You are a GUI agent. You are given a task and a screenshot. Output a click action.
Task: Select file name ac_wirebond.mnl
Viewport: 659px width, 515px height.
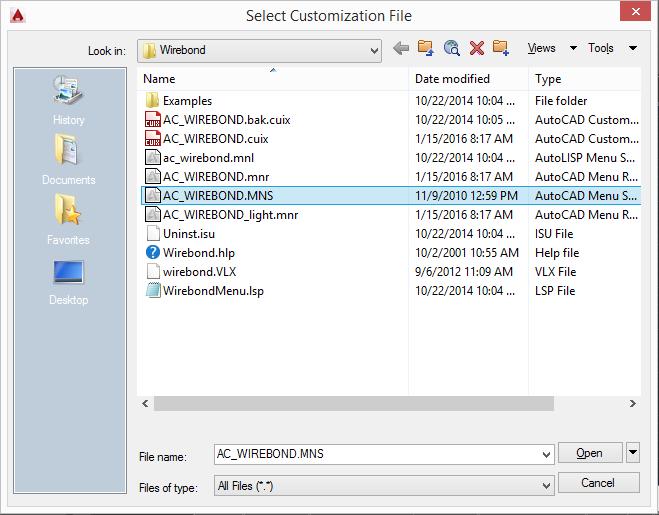(208, 158)
